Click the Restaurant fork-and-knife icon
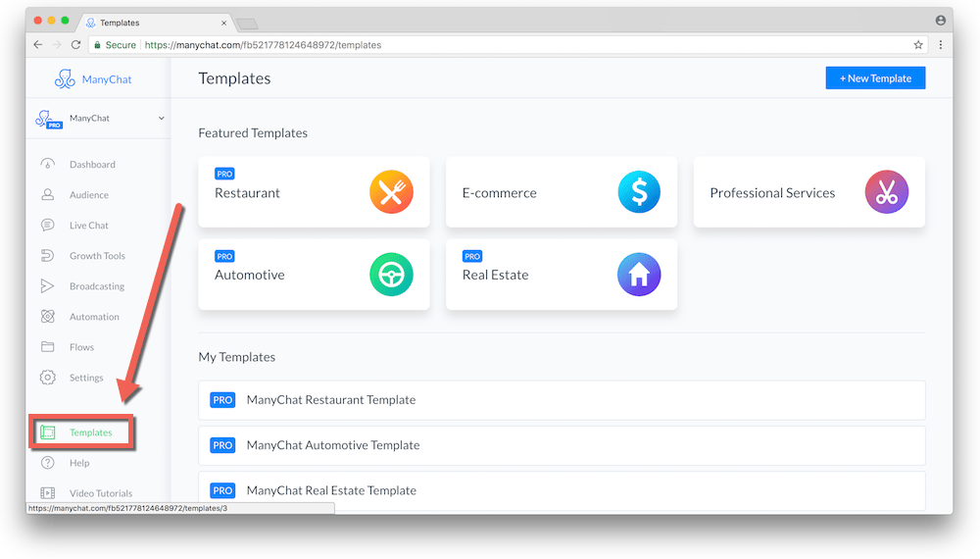This screenshot has width=980, height=559. pos(391,192)
